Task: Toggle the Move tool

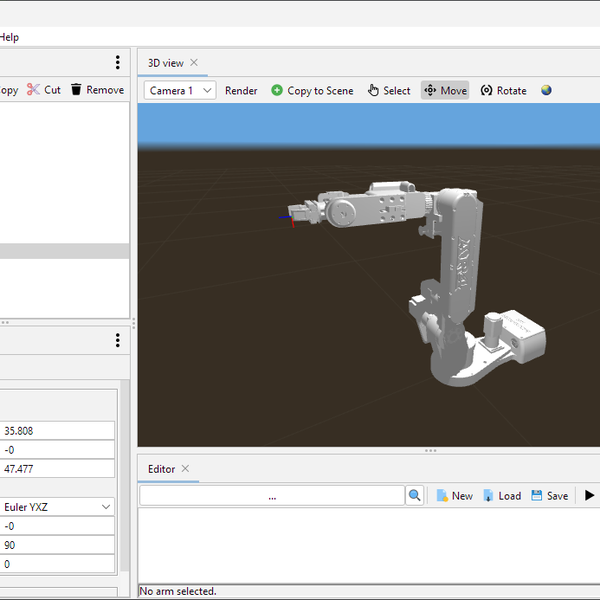Action: pyautogui.click(x=445, y=90)
